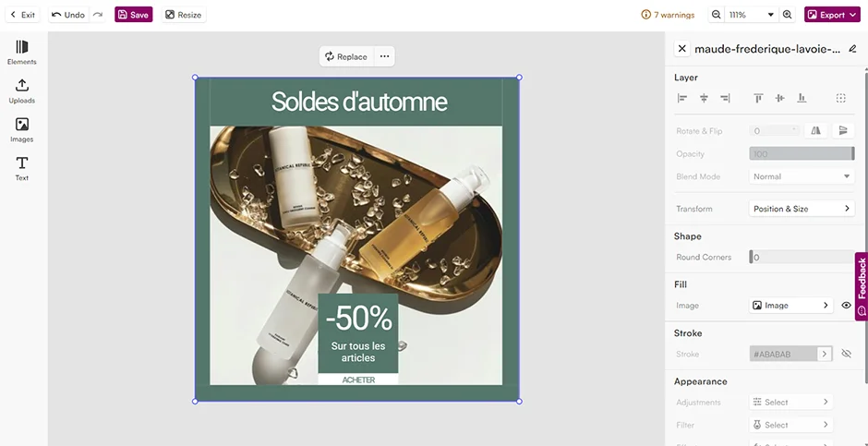This screenshot has width=868, height=446.
Task: Click the align left edges icon
Action: pyautogui.click(x=682, y=99)
